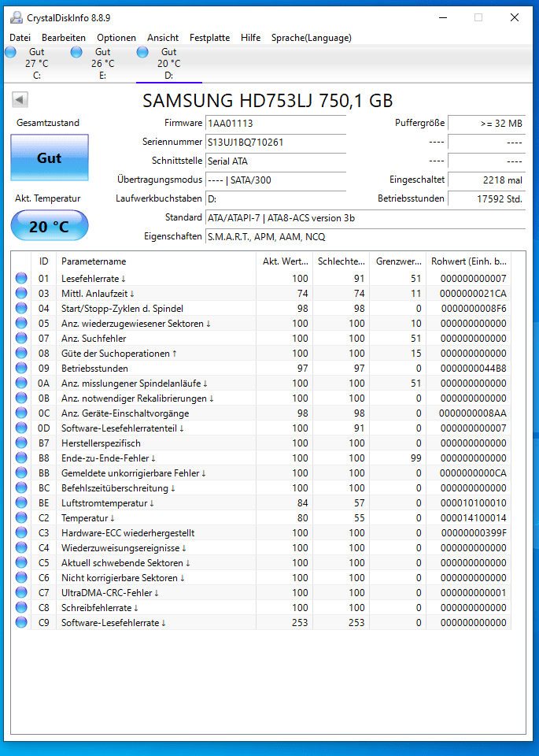Switch to drive C: disk tab

point(37,63)
